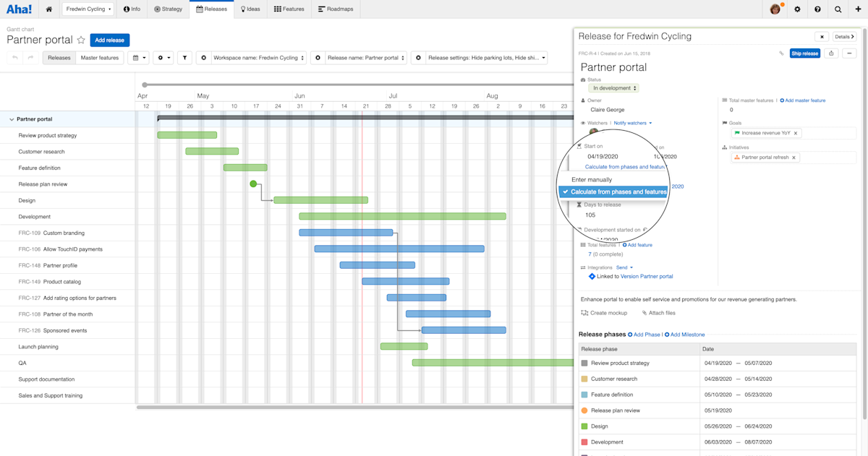Click the horizontal scrollbar below Gantt chart

pos(354,408)
